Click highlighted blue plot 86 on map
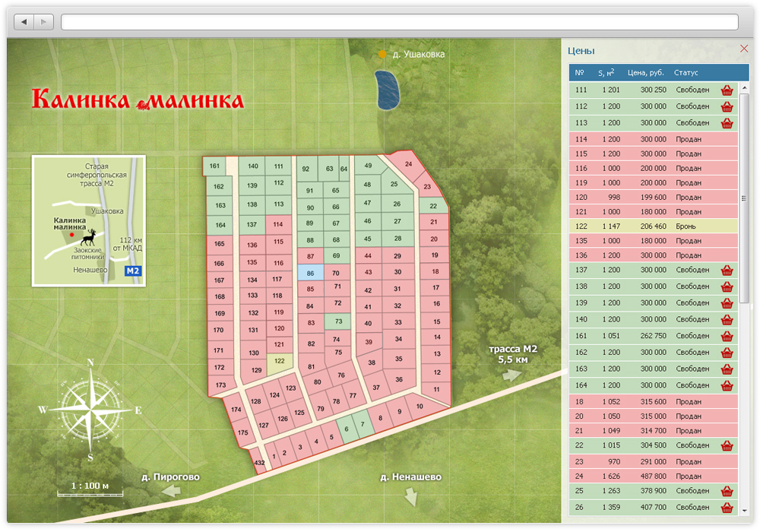Screen dimensions: 760x532 click(x=310, y=273)
